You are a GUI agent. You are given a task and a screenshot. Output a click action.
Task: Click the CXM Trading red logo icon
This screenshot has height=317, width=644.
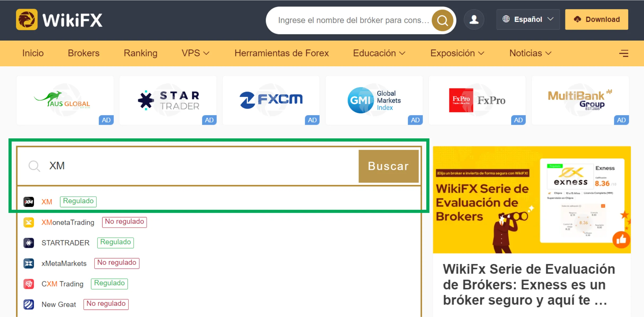(x=29, y=284)
